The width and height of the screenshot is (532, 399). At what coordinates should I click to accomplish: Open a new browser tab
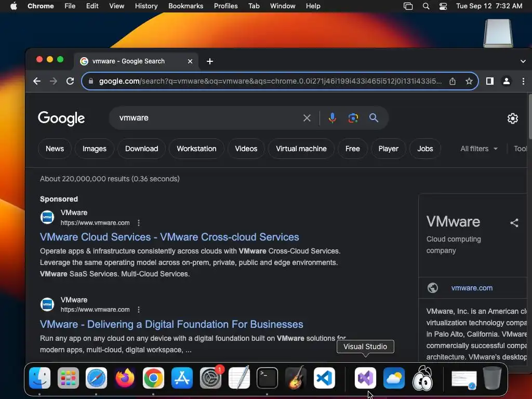tap(210, 61)
